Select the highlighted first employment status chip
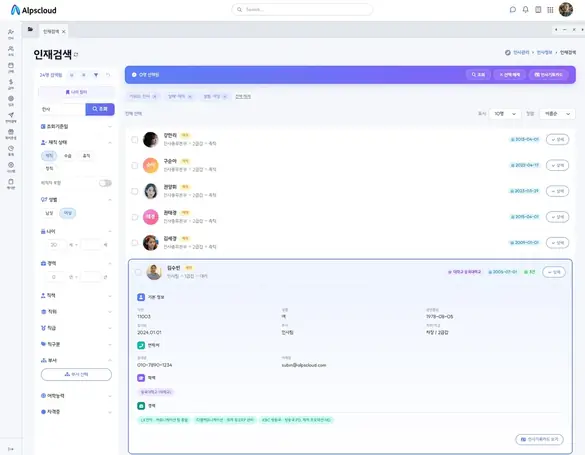Screen dimensions: 585x455 point(49,156)
